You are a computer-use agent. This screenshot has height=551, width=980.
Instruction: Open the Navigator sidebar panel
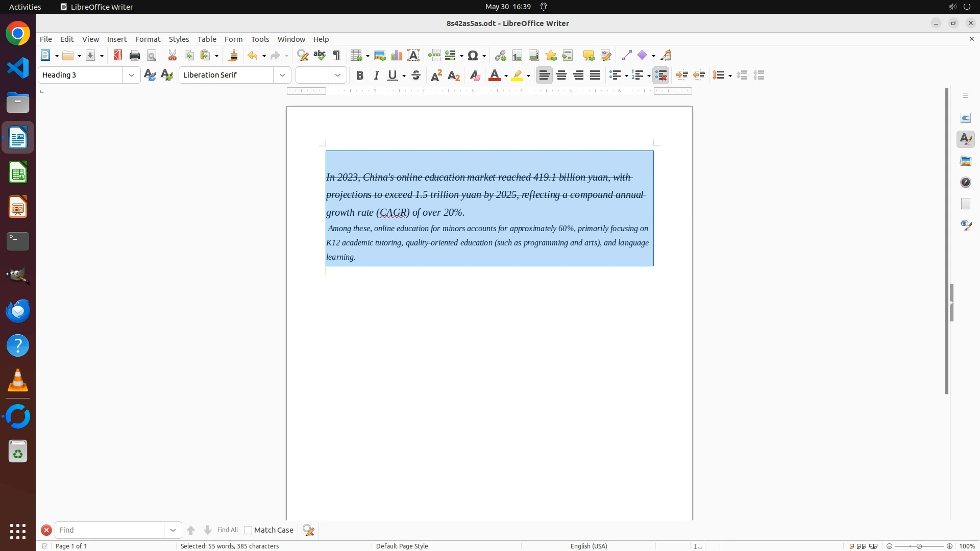pyautogui.click(x=966, y=183)
